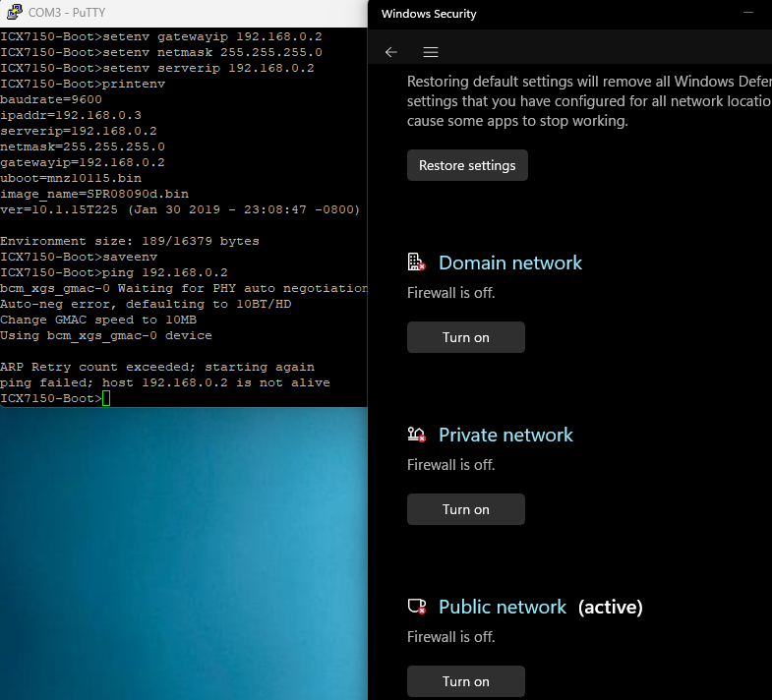This screenshot has height=700, width=772.
Task: Minimize the Windows Security window
Action: [749, 14]
